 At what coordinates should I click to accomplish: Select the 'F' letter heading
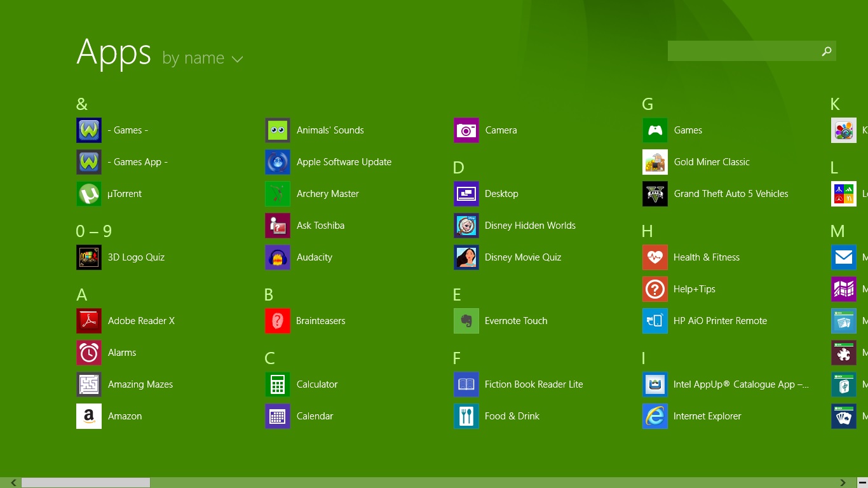(x=457, y=358)
